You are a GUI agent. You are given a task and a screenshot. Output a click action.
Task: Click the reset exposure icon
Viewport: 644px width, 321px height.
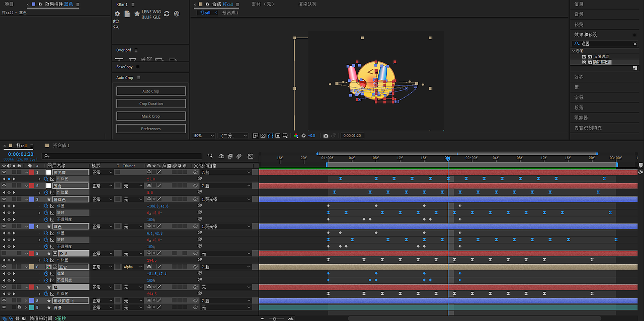pos(303,136)
